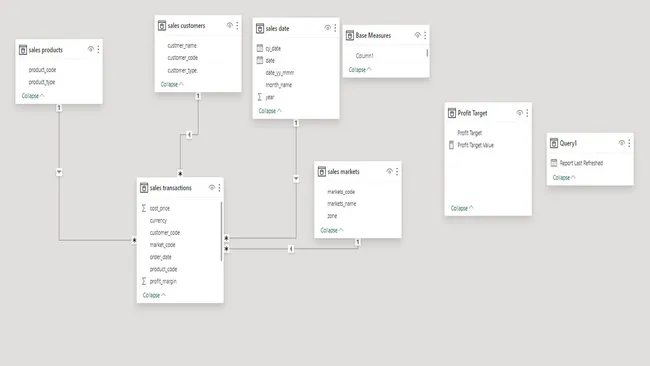Select Column1 in Base Measures
Screen dimensions: 650x366
coord(364,56)
